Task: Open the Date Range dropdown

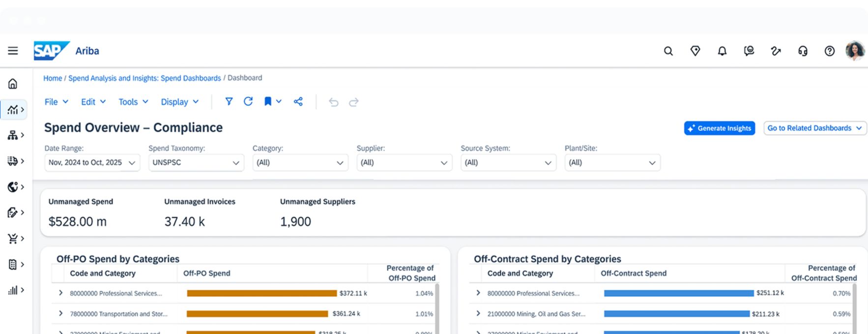Action: click(92, 163)
